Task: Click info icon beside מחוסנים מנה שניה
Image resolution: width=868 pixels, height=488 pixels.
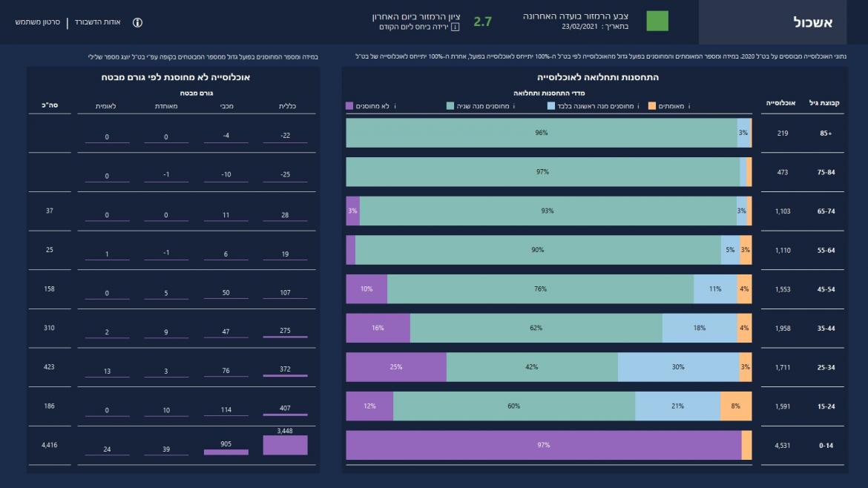Action: pyautogui.click(x=513, y=106)
